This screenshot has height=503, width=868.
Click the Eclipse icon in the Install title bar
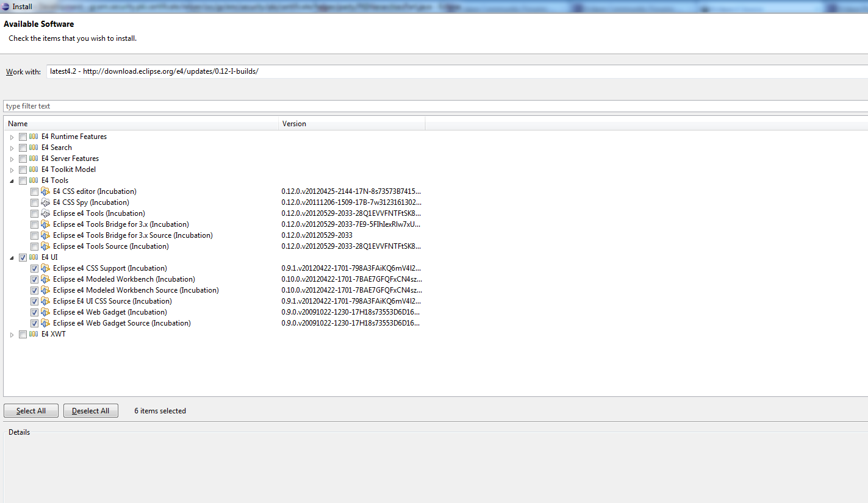[6, 7]
